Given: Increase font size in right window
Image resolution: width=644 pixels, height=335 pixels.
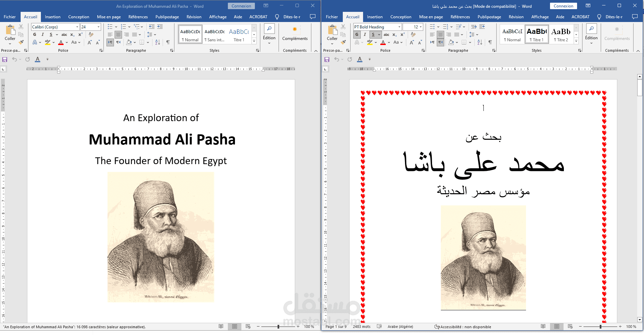Looking at the screenshot, I should 412,42.
